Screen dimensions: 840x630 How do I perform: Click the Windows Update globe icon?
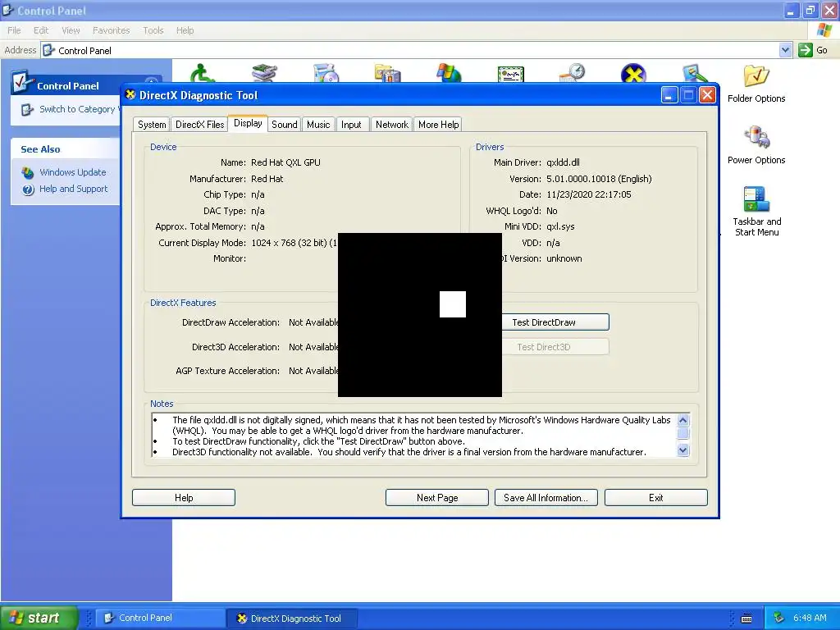[28, 172]
